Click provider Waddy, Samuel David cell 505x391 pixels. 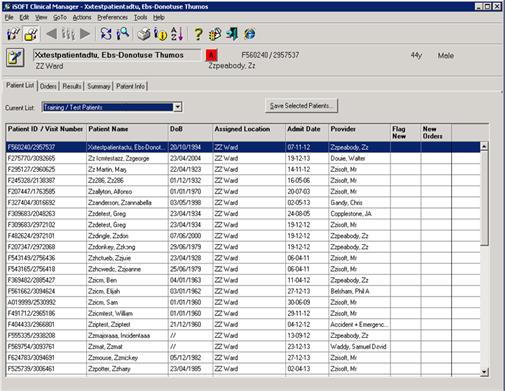click(358, 347)
